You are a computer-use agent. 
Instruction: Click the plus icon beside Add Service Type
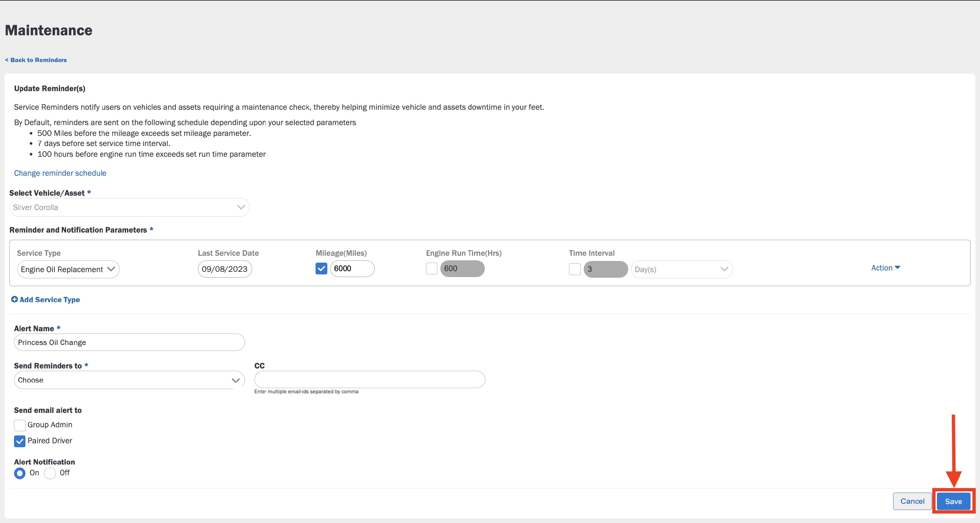click(x=14, y=299)
